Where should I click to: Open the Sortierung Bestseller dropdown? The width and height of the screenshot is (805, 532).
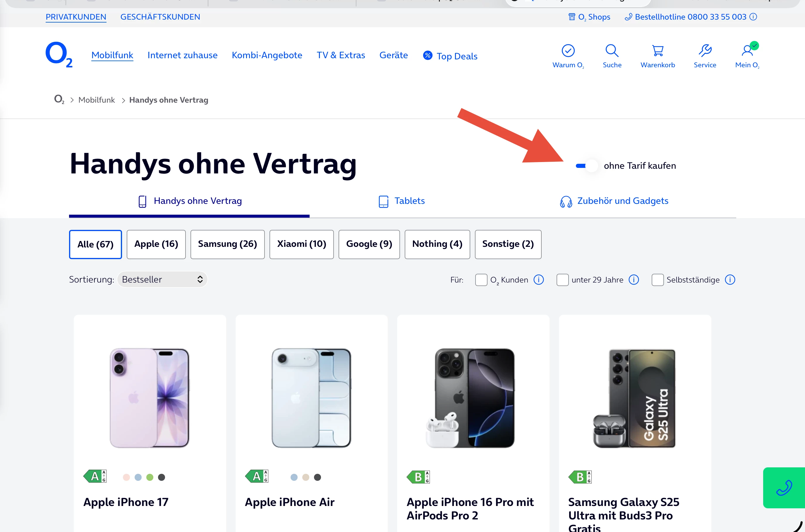tap(162, 279)
